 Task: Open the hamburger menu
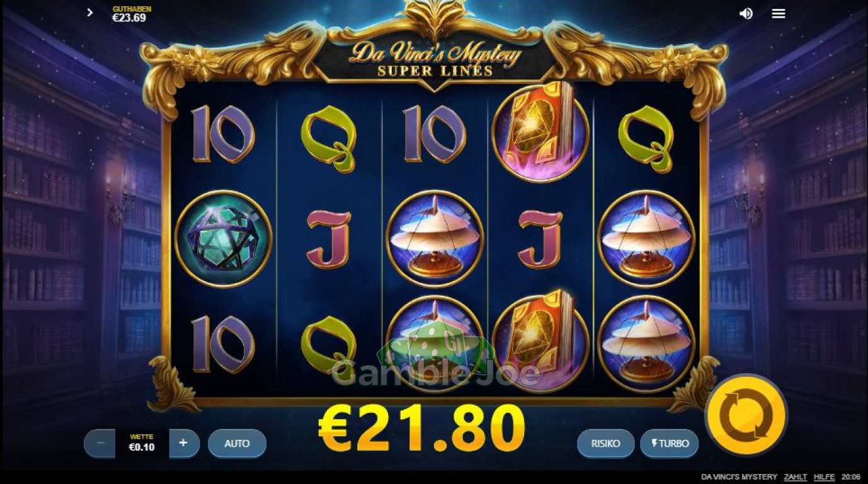click(x=779, y=13)
